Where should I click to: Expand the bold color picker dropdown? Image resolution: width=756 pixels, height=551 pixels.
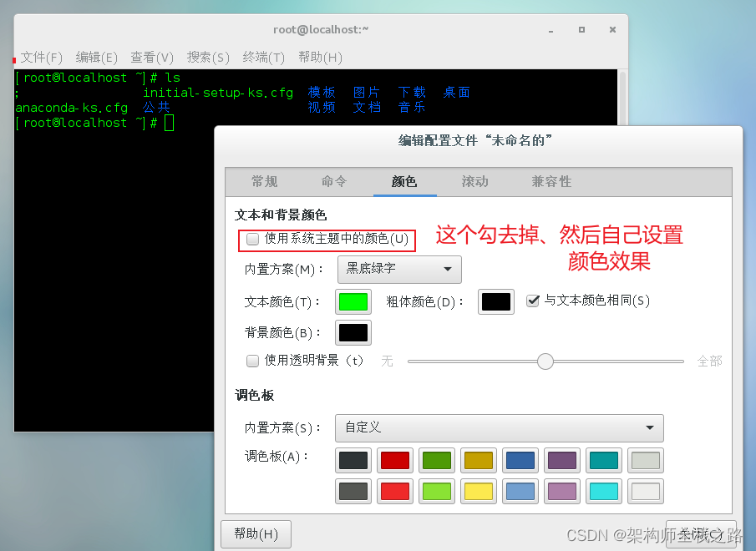pyautogui.click(x=495, y=302)
